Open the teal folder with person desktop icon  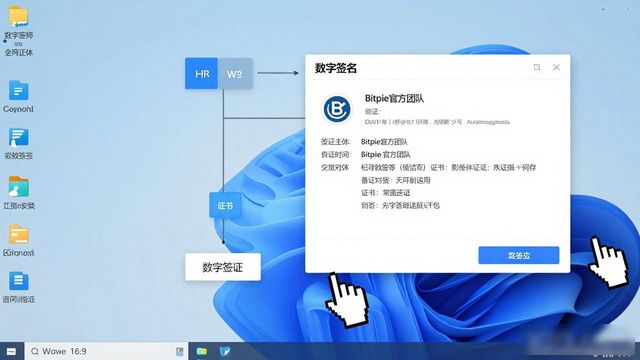pyautogui.click(x=18, y=186)
